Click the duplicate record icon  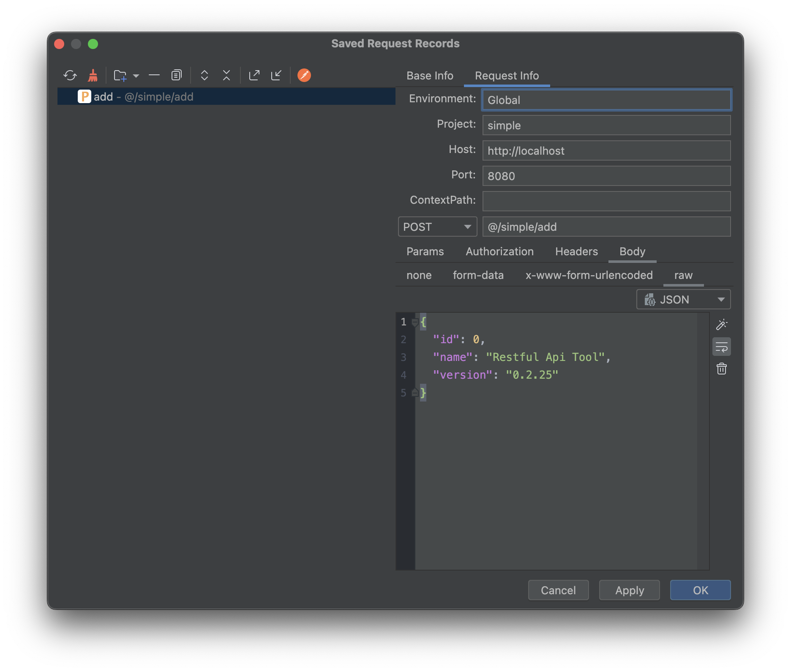(176, 75)
